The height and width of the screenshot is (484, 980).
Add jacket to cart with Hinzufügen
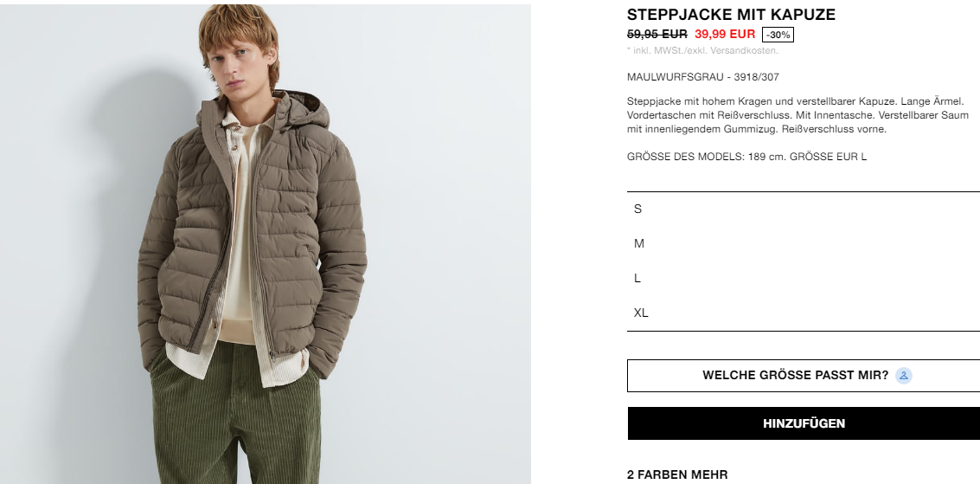(804, 423)
